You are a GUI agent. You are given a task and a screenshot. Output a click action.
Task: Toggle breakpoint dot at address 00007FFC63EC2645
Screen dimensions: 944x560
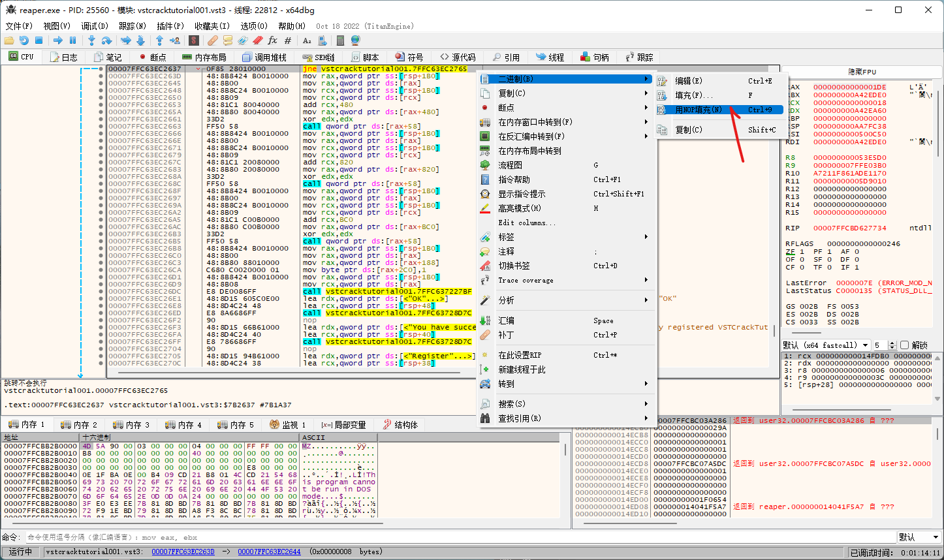click(x=101, y=83)
